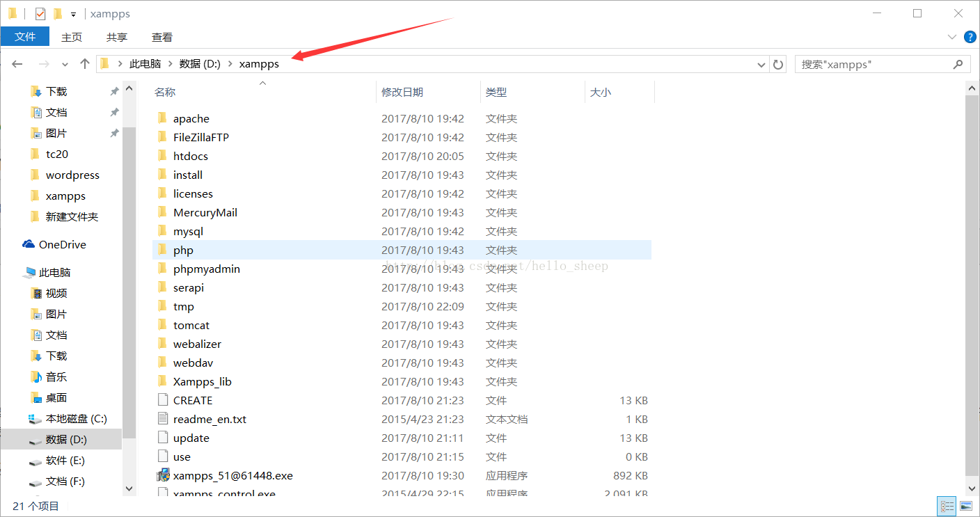Sort by 修改日期 column header
Screen dimensions: 980x517
(x=402, y=92)
